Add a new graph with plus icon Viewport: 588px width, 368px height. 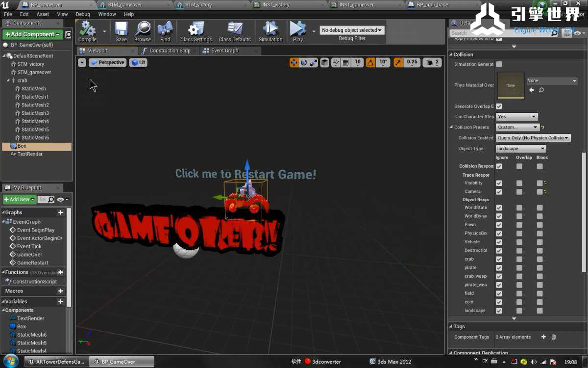click(x=61, y=212)
